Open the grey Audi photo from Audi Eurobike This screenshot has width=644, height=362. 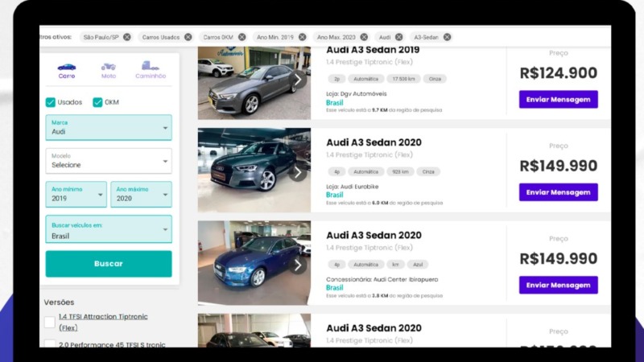coord(254,171)
